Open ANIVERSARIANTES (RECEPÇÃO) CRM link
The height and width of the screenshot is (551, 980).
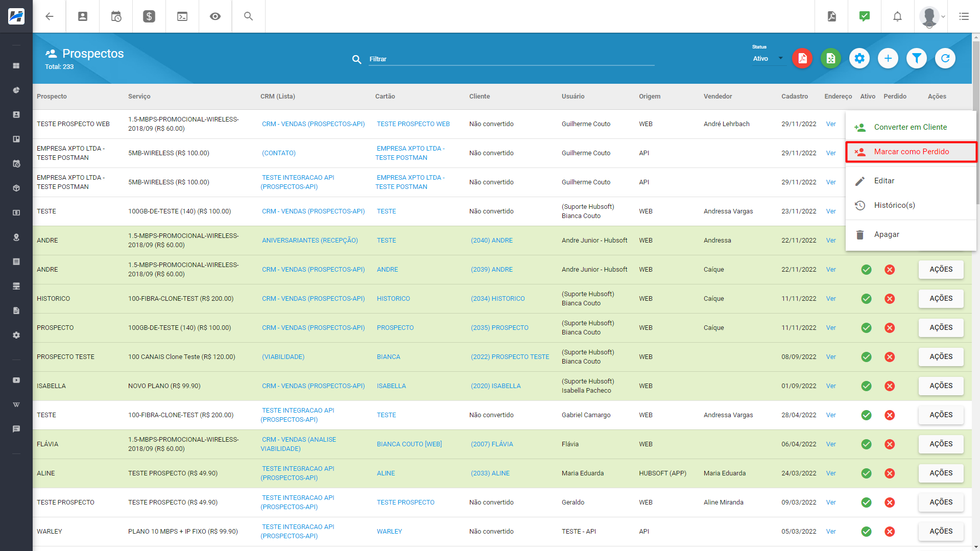pyautogui.click(x=309, y=241)
